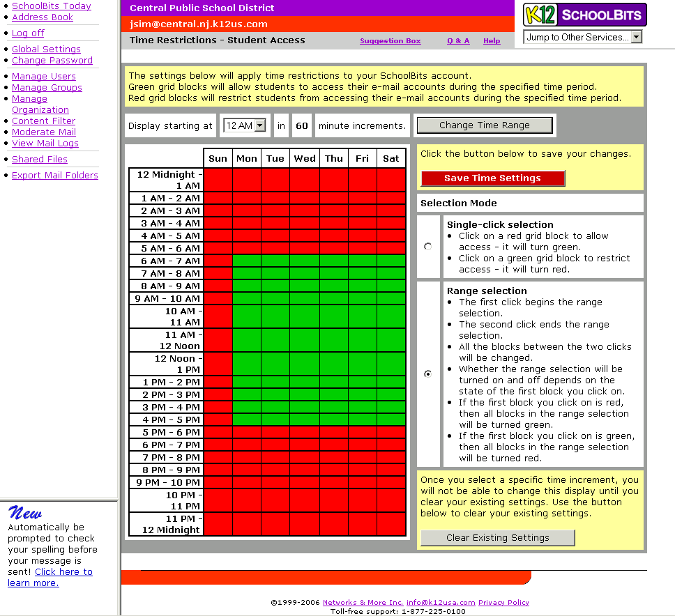
Task: Open View Mail Logs
Action: (x=45, y=144)
